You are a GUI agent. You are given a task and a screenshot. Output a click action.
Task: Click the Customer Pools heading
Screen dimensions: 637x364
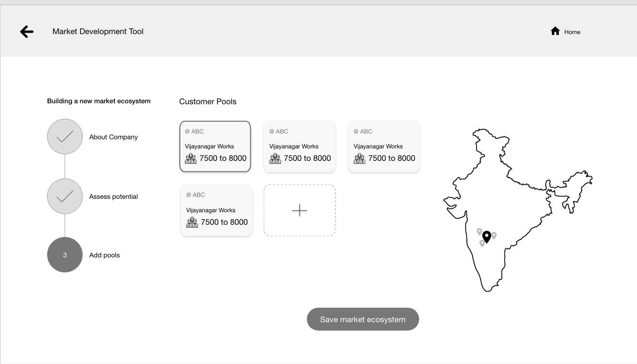coord(208,101)
